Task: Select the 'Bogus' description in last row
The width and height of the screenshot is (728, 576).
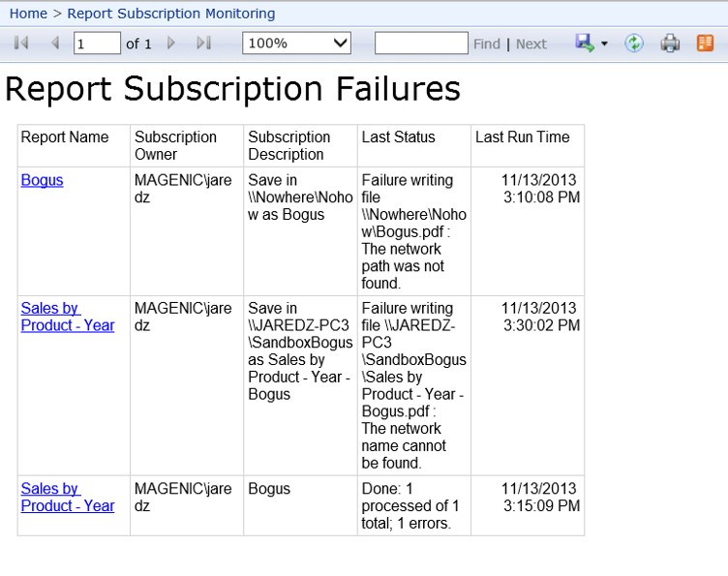Action: (269, 489)
